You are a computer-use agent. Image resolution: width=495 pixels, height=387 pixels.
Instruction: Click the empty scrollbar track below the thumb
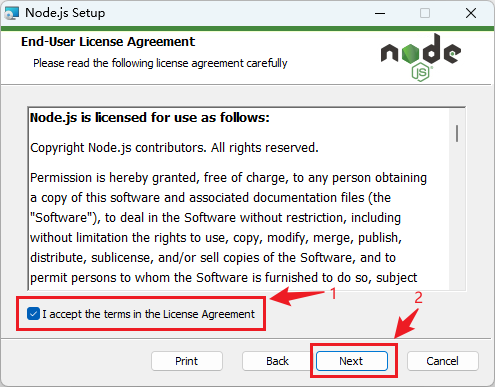click(x=457, y=217)
